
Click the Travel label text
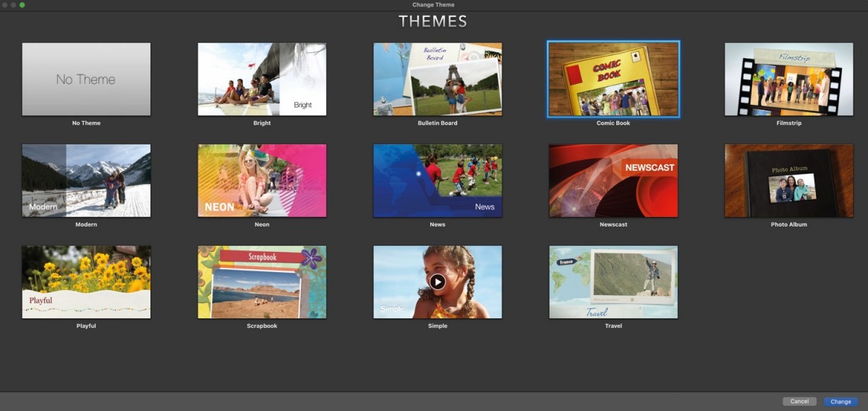tap(613, 326)
